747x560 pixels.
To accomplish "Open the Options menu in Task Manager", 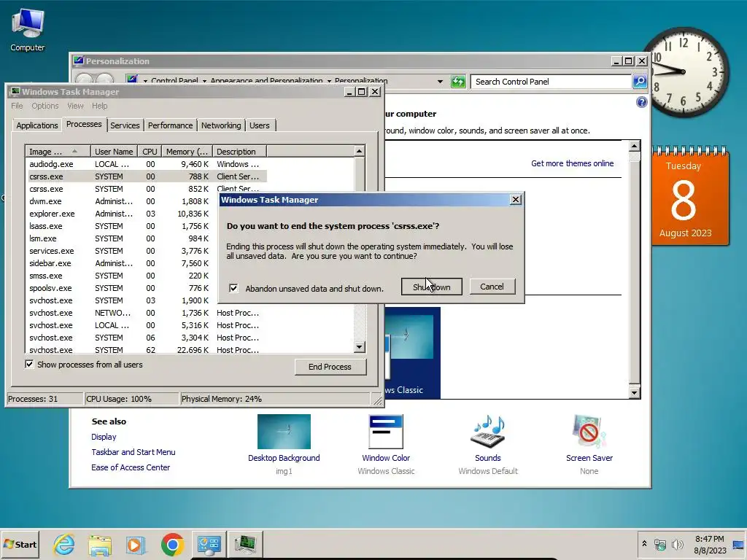I will pyautogui.click(x=45, y=106).
